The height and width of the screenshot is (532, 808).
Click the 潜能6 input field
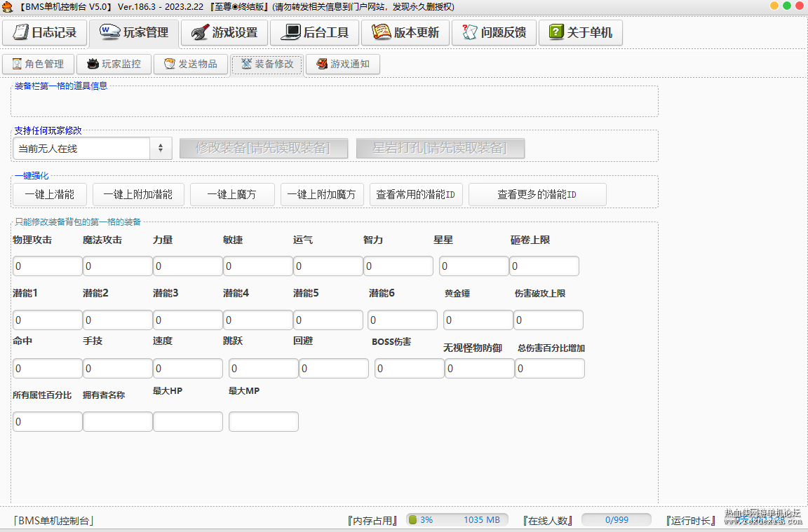pyautogui.click(x=402, y=320)
